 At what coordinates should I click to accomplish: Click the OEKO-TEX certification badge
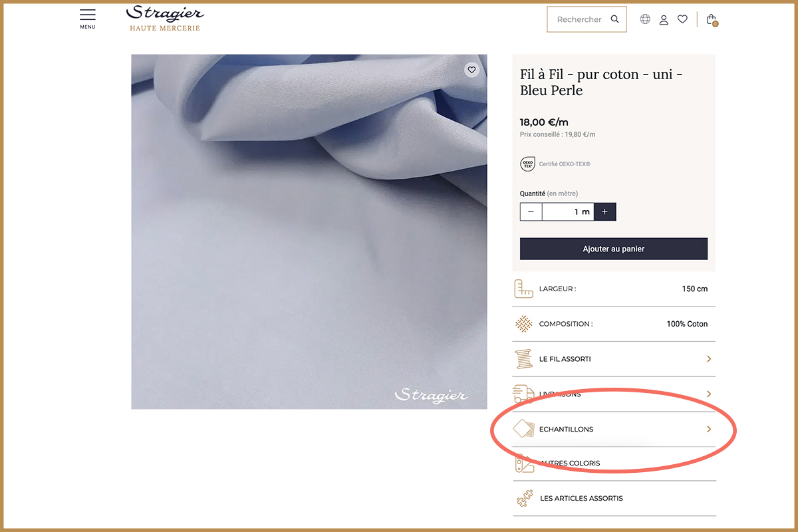click(x=527, y=164)
